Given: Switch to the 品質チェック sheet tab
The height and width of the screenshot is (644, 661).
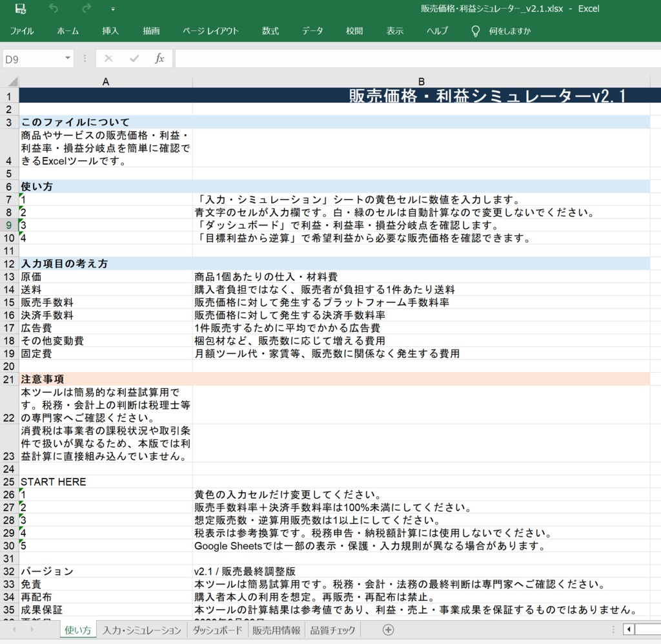Looking at the screenshot, I should tap(332, 630).
